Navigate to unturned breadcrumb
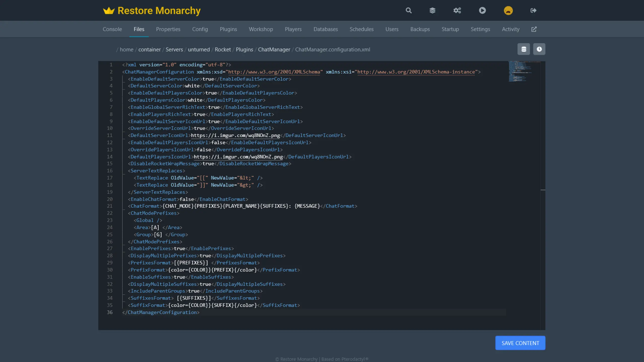This screenshot has width=644, height=362. pos(199,50)
